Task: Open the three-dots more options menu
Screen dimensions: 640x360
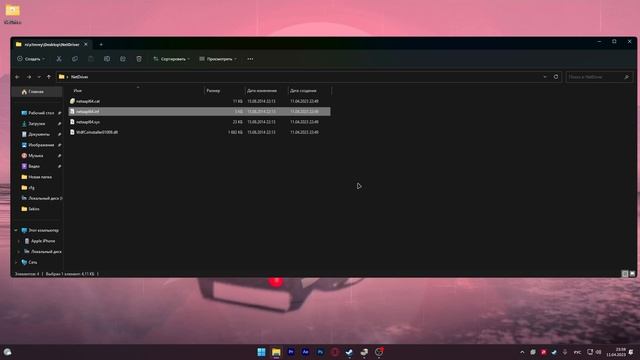Action: pos(250,59)
